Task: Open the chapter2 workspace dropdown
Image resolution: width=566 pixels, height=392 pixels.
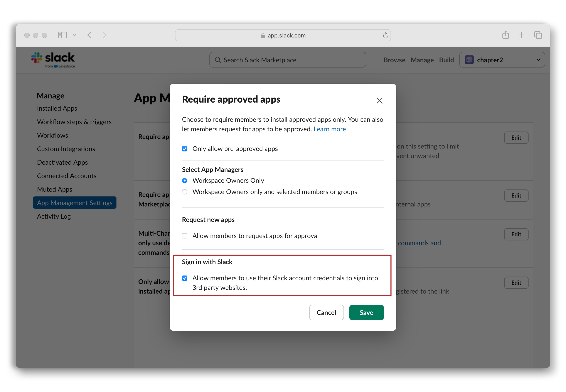Action: 502,60
